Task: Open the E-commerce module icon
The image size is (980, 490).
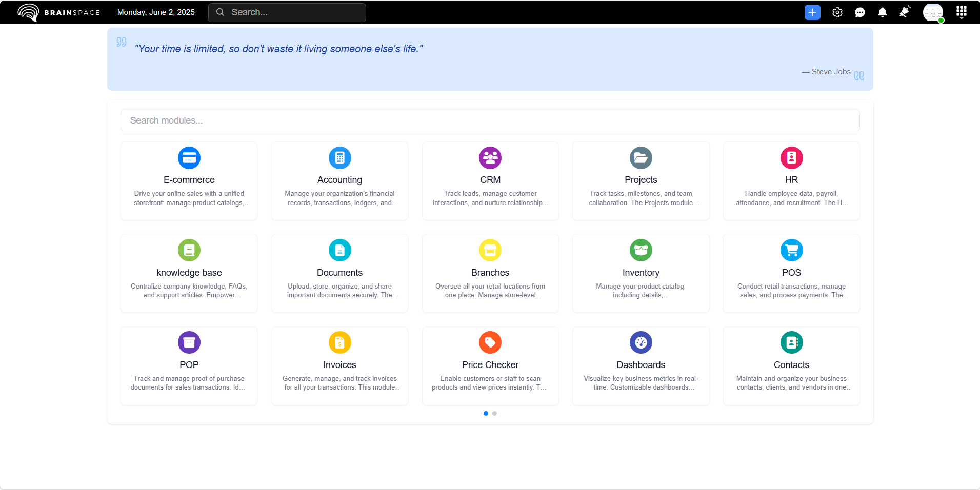Action: (x=189, y=158)
